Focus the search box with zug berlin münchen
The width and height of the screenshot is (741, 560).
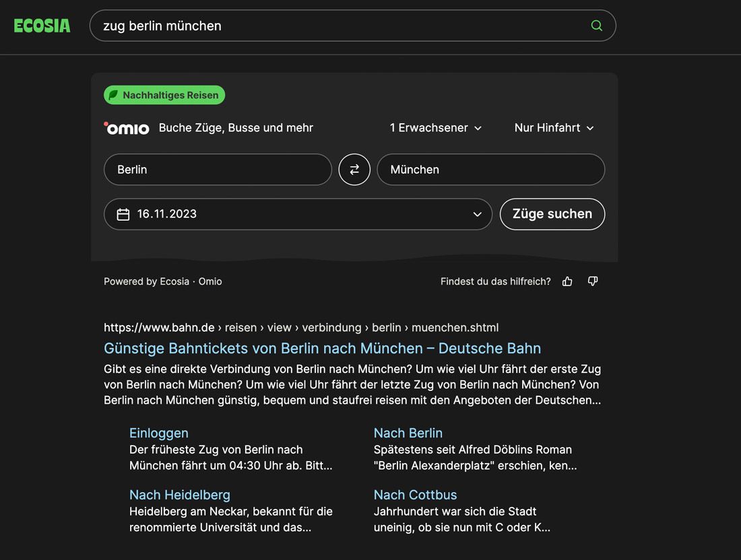click(x=337, y=26)
